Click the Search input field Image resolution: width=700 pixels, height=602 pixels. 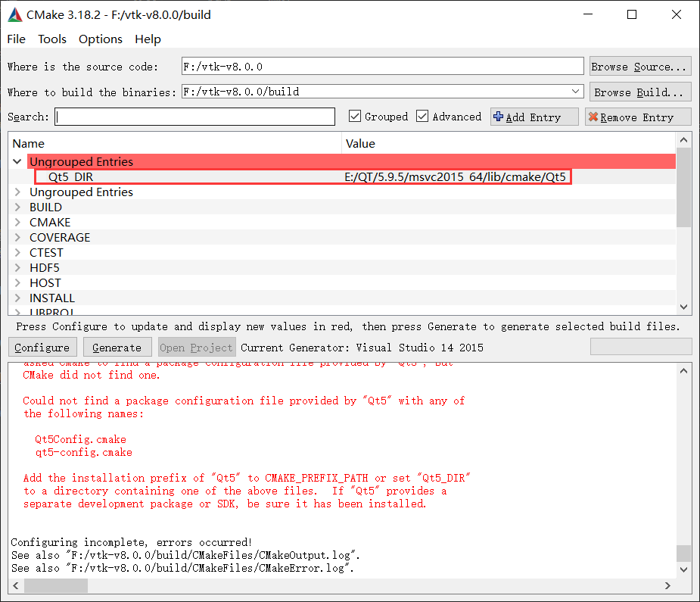[194, 117]
